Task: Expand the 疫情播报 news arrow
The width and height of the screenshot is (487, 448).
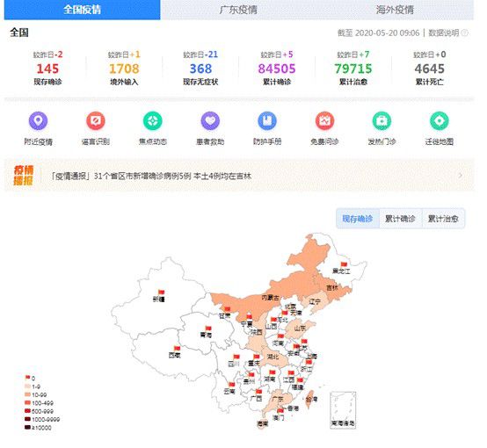Action: (461, 176)
